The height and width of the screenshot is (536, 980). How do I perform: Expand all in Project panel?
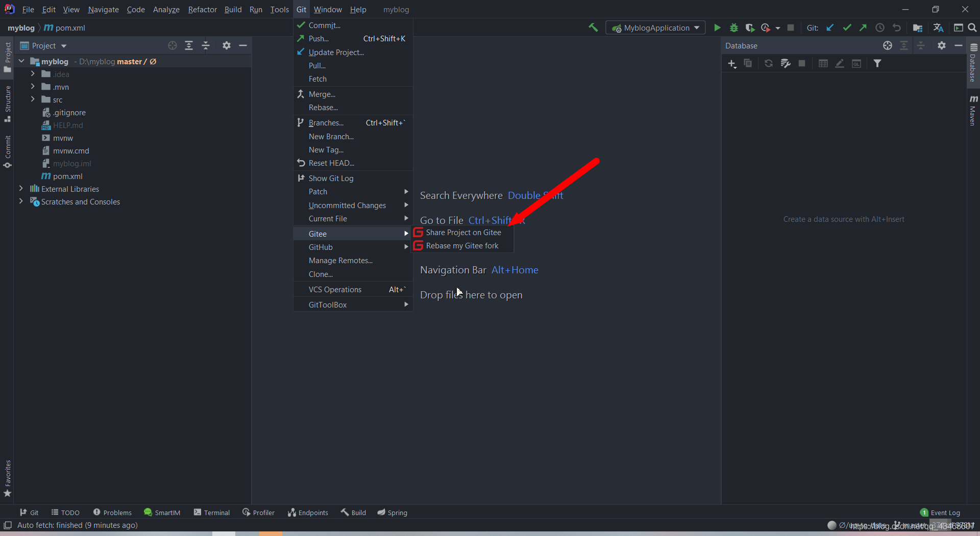click(189, 45)
